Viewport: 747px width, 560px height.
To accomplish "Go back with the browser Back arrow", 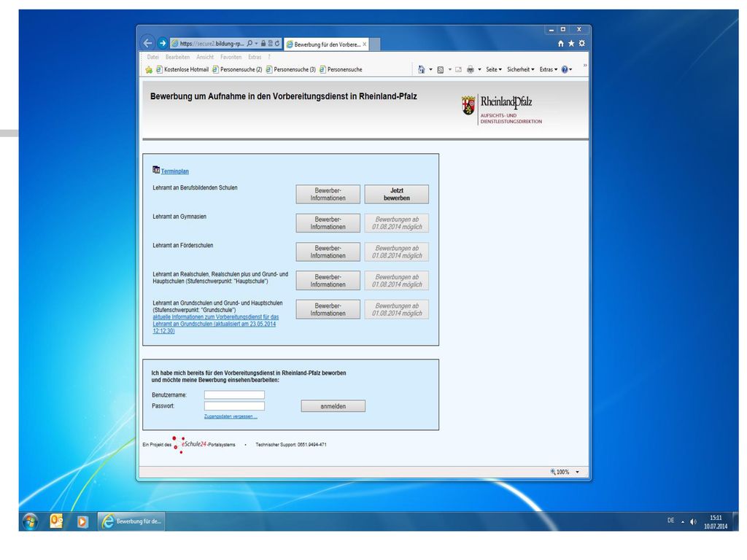I will (147, 43).
